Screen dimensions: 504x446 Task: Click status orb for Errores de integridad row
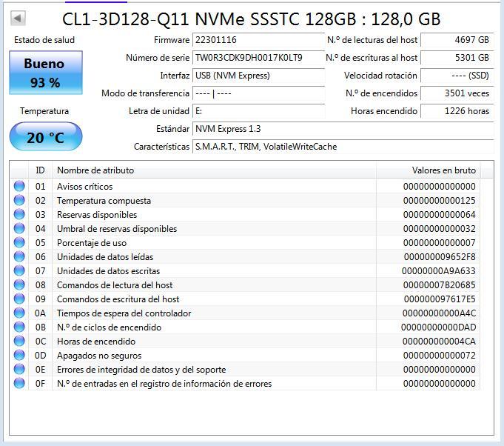click(19, 370)
